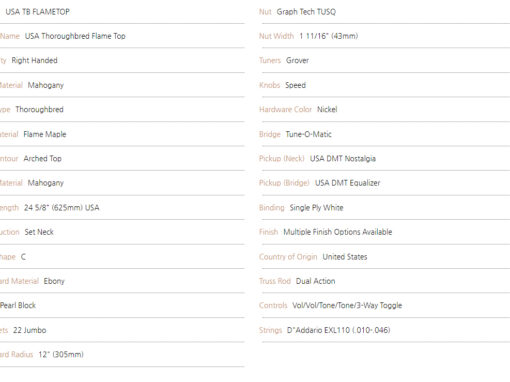Select the Grover tuners value
Screen dimensions: 510x382
pyautogui.click(x=297, y=60)
